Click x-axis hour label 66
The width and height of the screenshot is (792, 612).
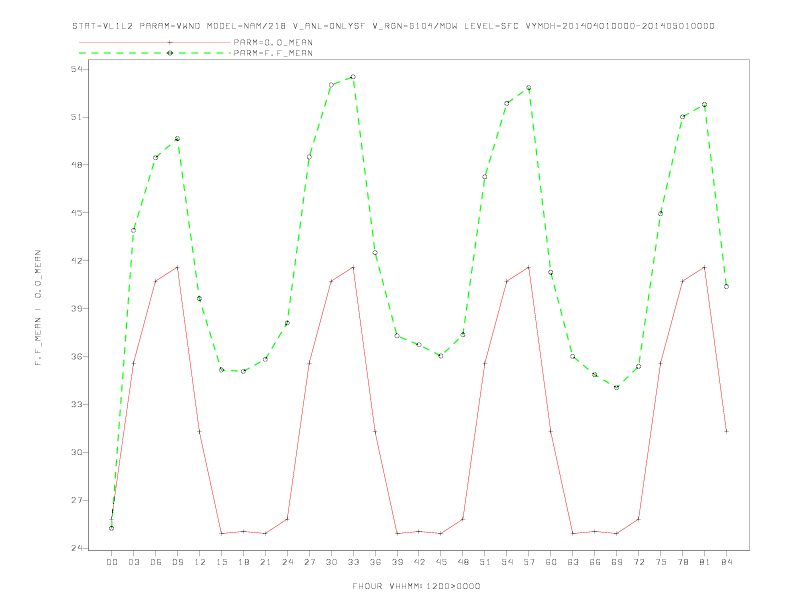(595, 562)
